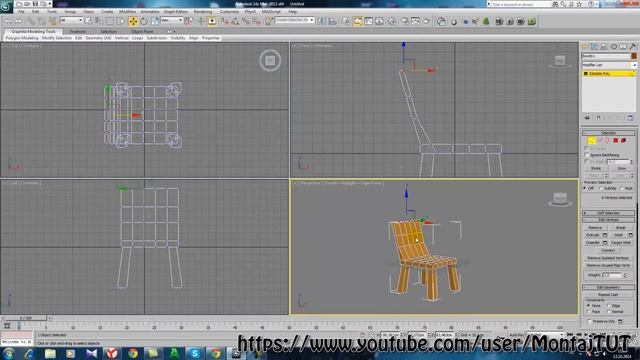Select None constraint radio button
This screenshot has height=360, width=640.
pos(588,305)
